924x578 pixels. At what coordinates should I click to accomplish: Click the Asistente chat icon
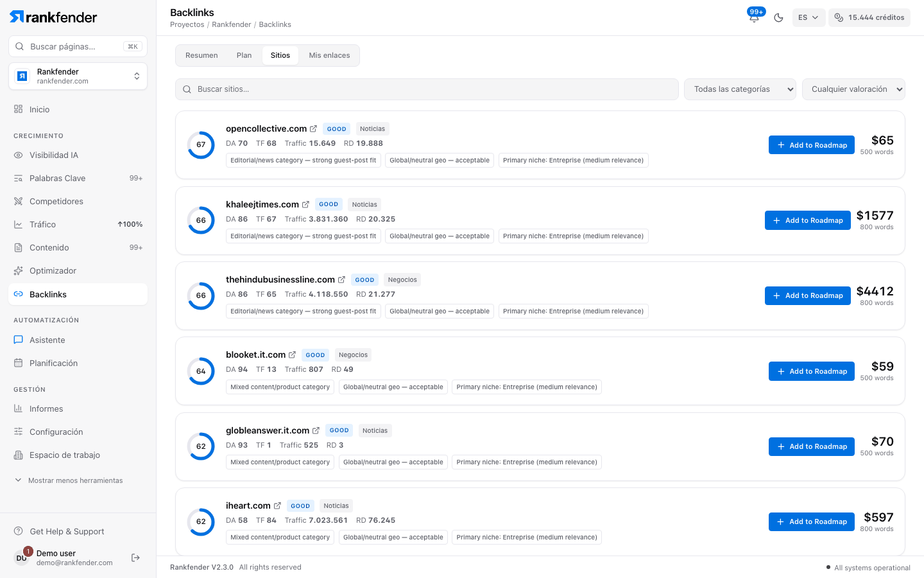pyautogui.click(x=18, y=340)
